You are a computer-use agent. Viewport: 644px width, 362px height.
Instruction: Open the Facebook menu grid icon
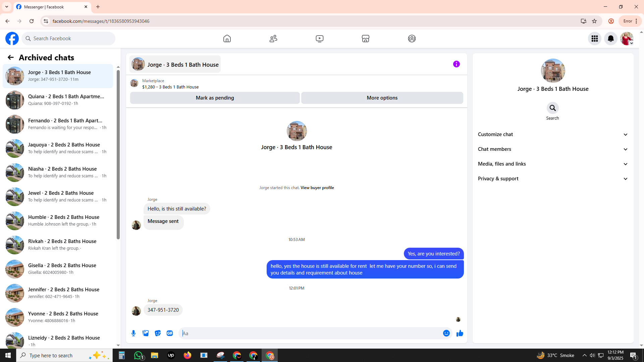click(595, 39)
